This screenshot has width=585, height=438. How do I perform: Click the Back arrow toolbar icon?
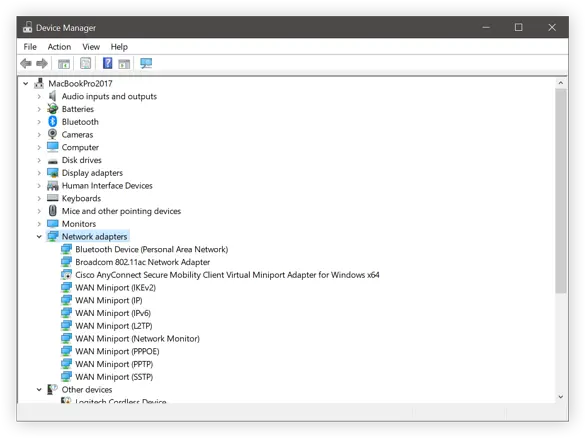coord(26,63)
